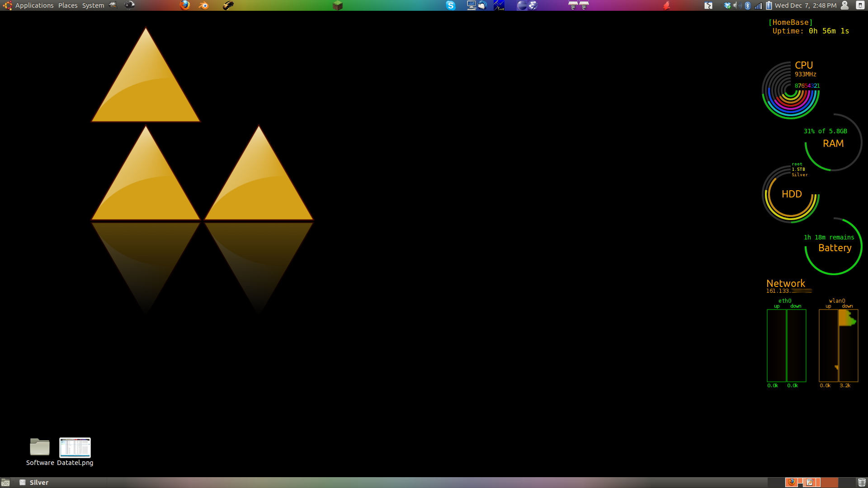This screenshot has height=488, width=868.
Task: Launch Minecraft grass block icon
Action: coord(338,5)
